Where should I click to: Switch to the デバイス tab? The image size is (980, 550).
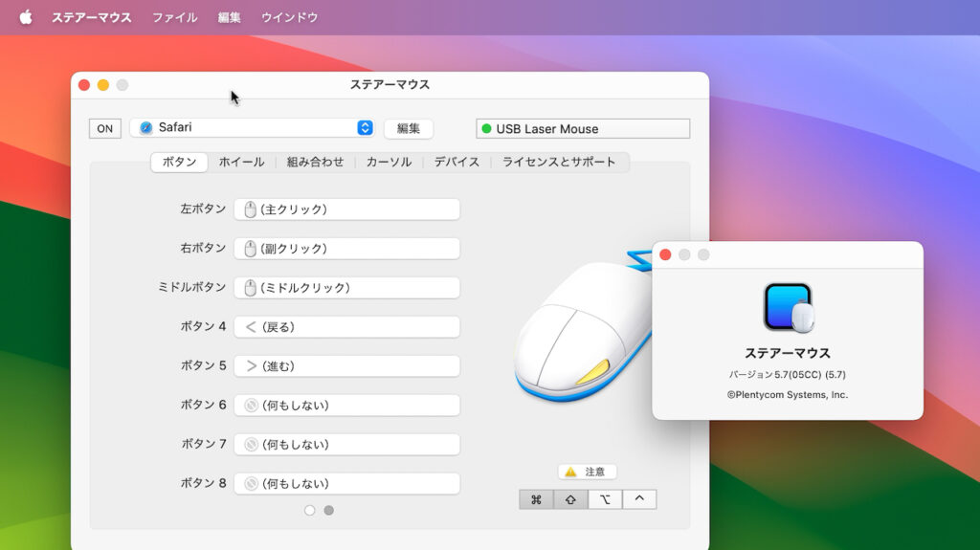point(457,162)
